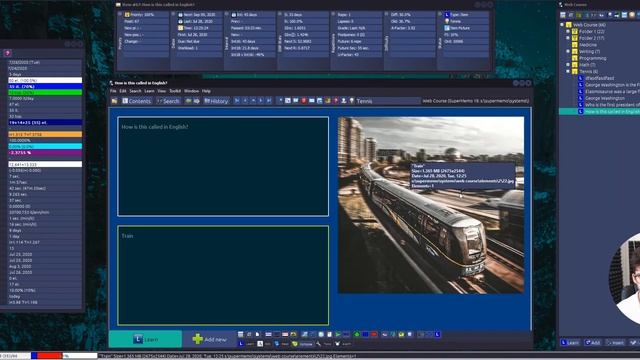
Task: Open the Learn menu in menu bar
Action: coord(149,91)
